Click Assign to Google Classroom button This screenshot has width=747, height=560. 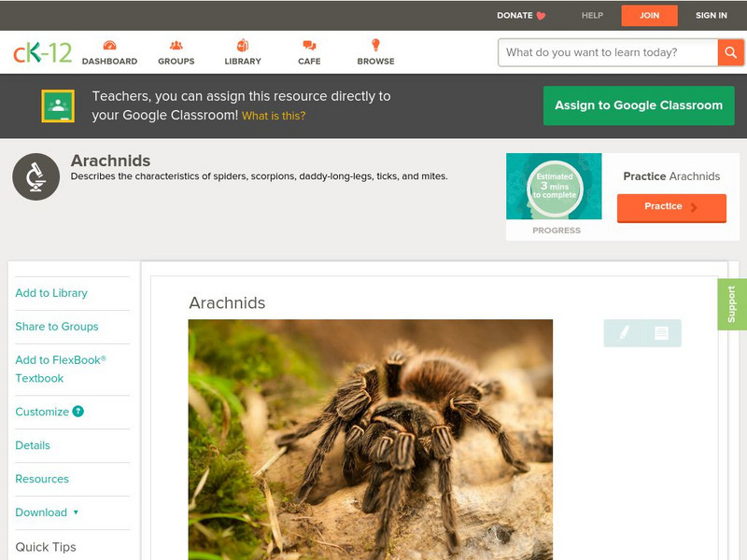point(639,105)
